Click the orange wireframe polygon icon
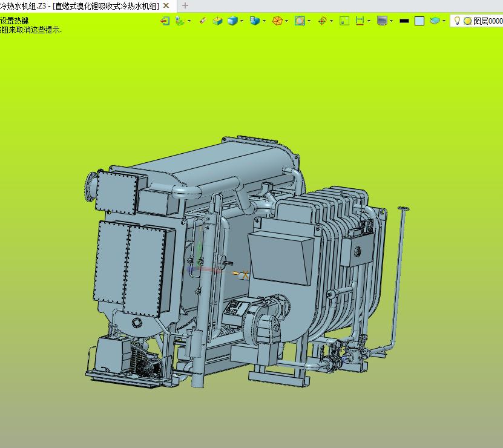 pyautogui.click(x=277, y=21)
